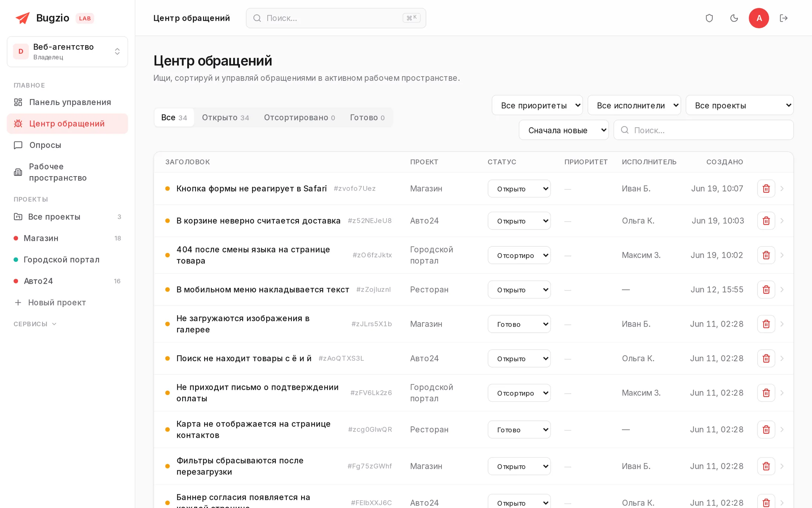Open details arrow for Safari form ticket

[782, 189]
